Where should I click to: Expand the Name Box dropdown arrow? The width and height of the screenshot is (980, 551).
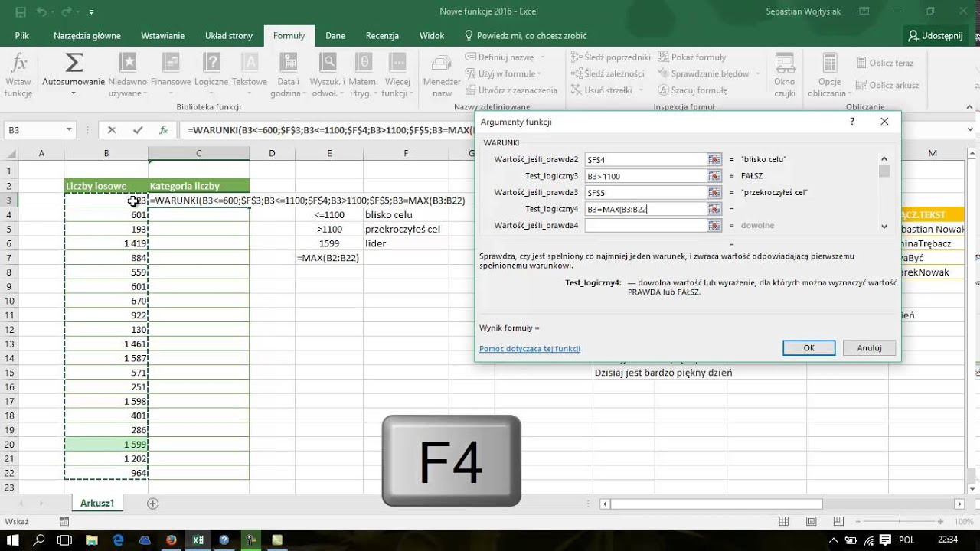tap(69, 130)
